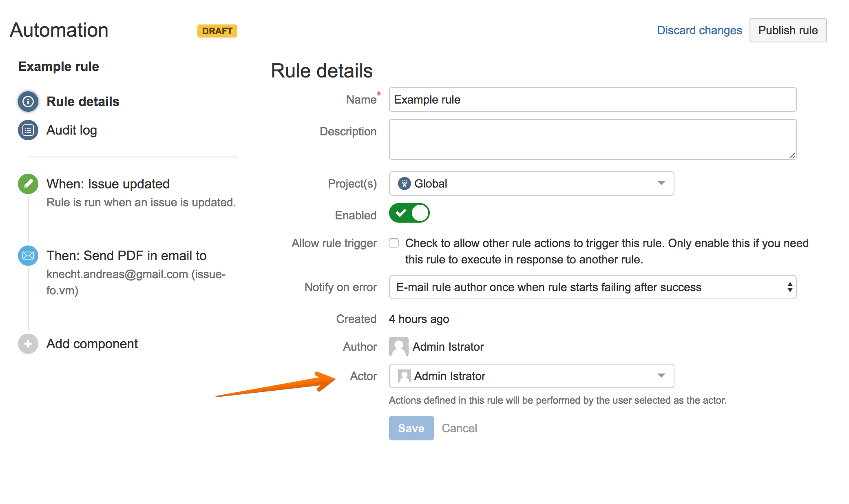This screenshot has height=504, width=849.
Task: Open the Audit log section
Action: pos(72,130)
